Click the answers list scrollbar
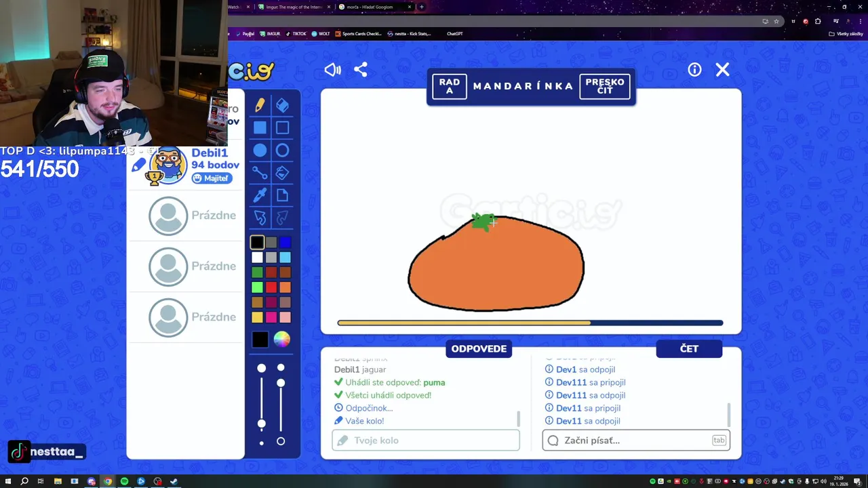Screen dimensions: 868x488 (519, 418)
